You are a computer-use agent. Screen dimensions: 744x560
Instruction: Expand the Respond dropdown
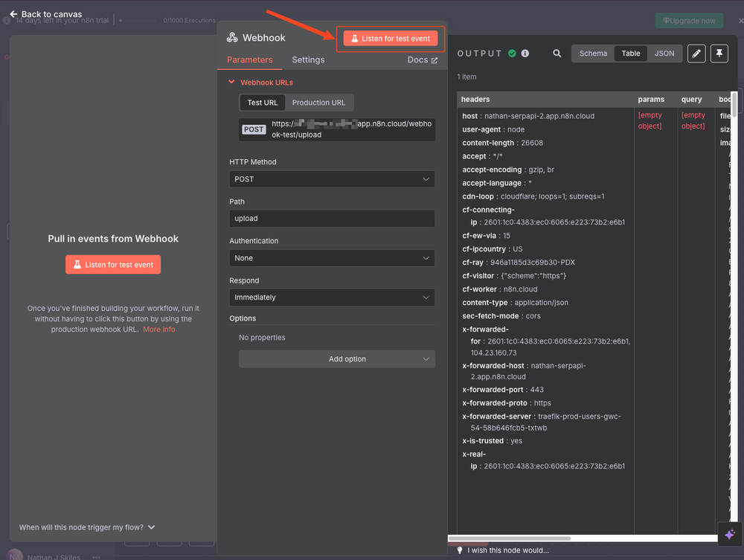pos(332,297)
